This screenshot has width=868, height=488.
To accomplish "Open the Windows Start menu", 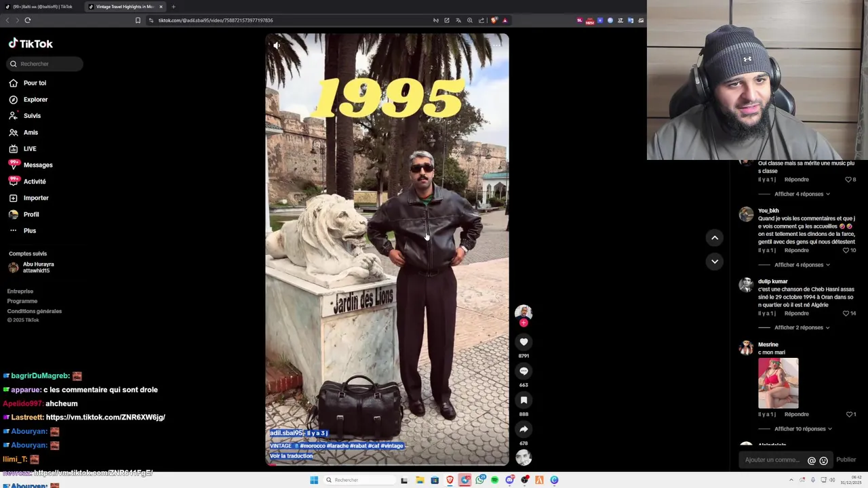I will click(314, 480).
